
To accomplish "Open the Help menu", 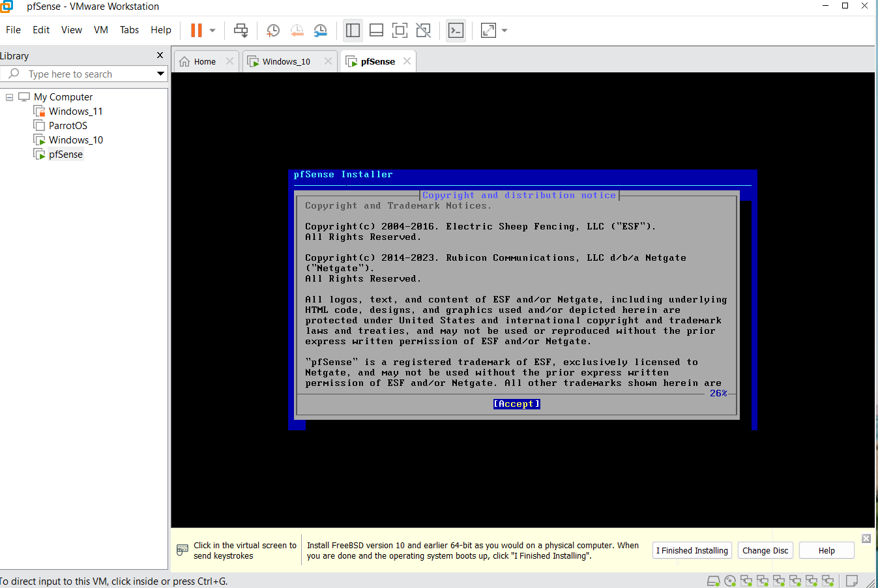I will pos(161,30).
